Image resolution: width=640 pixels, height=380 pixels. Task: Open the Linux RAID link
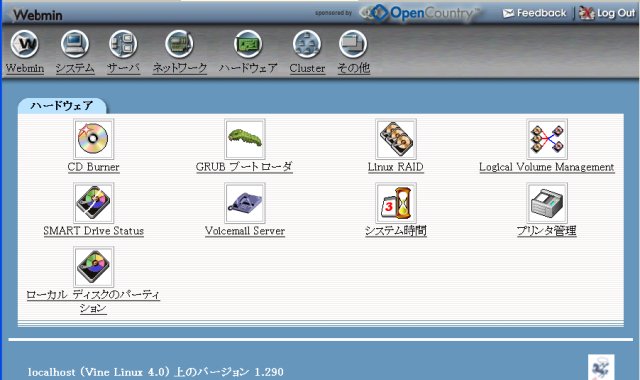(396, 167)
